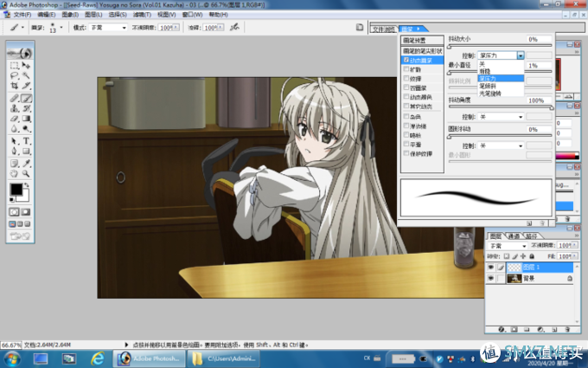Select the Rectangular Marquee tool
588x368 pixels.
(x=14, y=66)
